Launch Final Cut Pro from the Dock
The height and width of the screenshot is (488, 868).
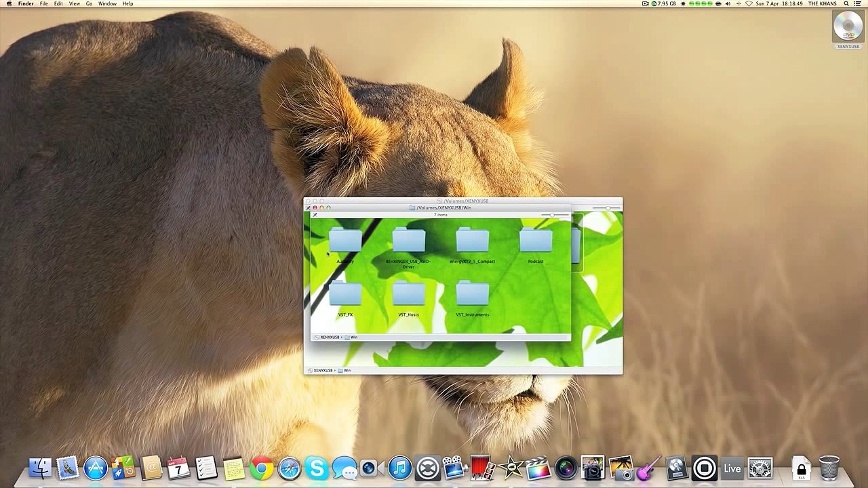(538, 468)
